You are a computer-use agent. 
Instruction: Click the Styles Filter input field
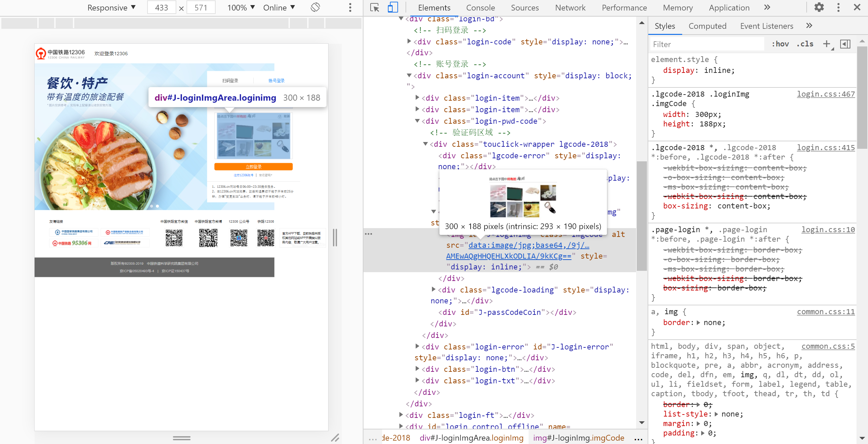pyautogui.click(x=707, y=44)
